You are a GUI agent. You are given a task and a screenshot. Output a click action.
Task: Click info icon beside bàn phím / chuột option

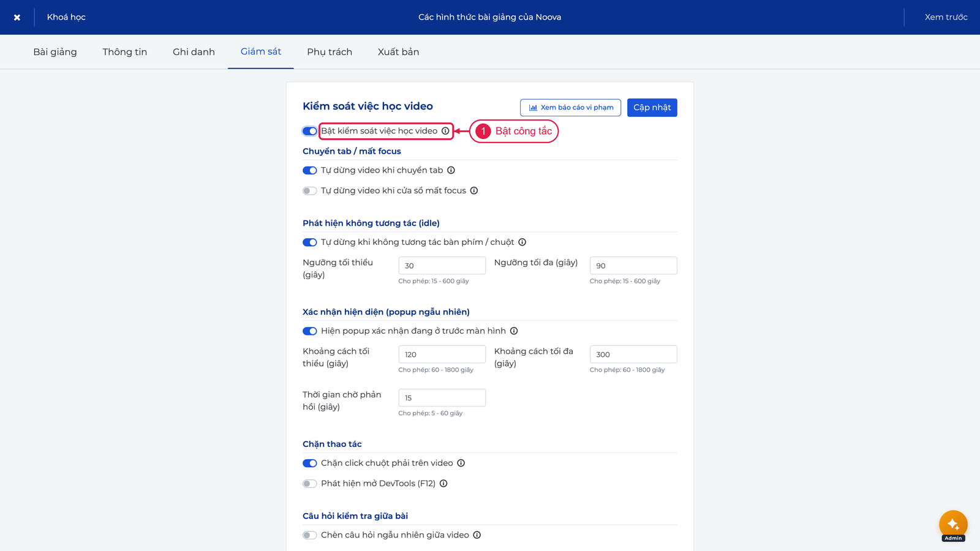pos(522,242)
